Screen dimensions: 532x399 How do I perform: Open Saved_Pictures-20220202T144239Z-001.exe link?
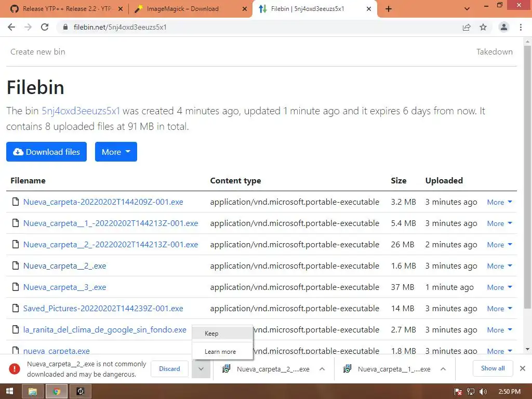coord(103,309)
